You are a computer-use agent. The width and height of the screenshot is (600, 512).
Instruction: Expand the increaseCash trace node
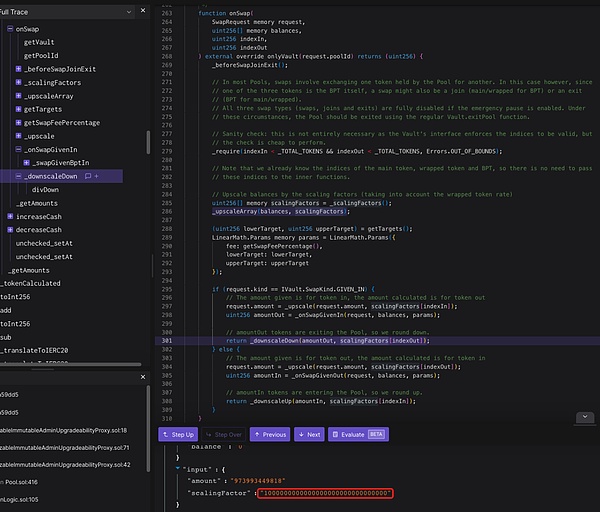[10, 216]
